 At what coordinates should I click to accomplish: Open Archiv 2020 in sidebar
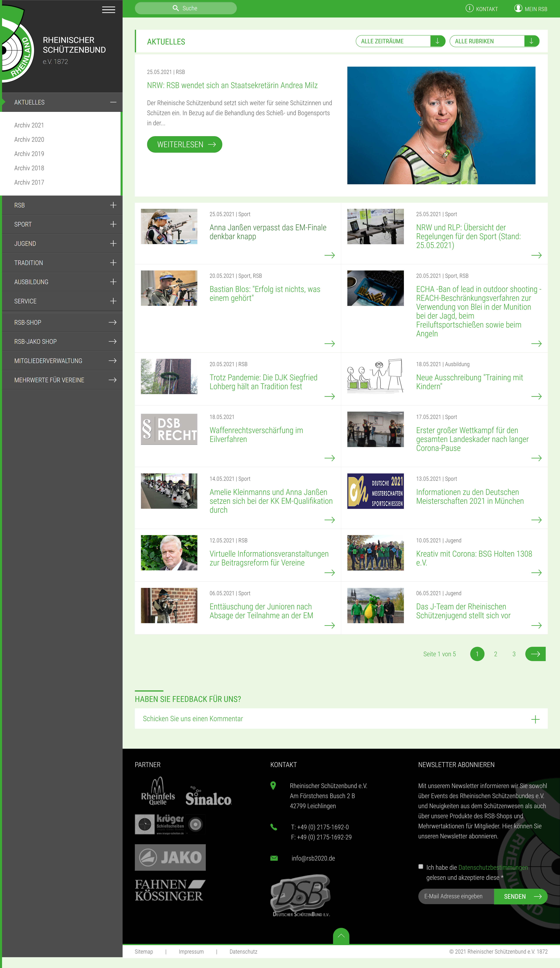[29, 139]
